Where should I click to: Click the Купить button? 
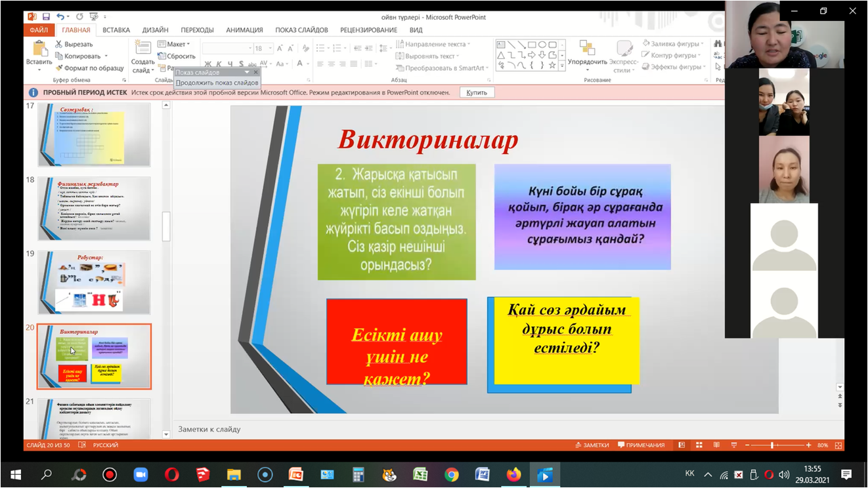pyautogui.click(x=476, y=92)
